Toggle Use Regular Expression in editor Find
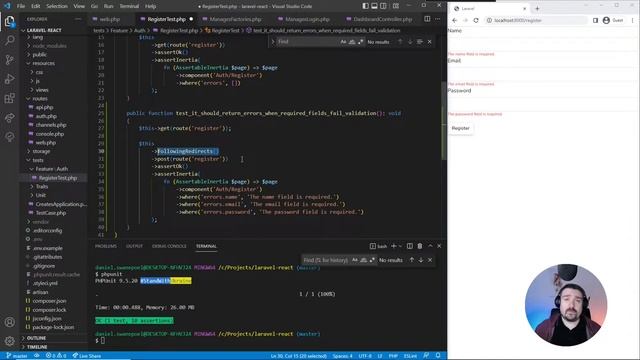Viewport: 640px width, 360px height. coord(360,42)
